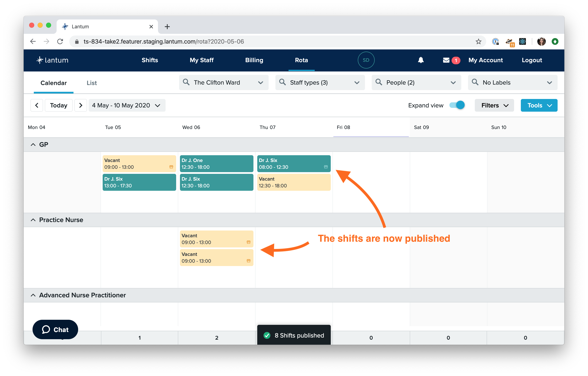Go back with the browser back arrow
The height and width of the screenshot is (376, 588).
(33, 42)
